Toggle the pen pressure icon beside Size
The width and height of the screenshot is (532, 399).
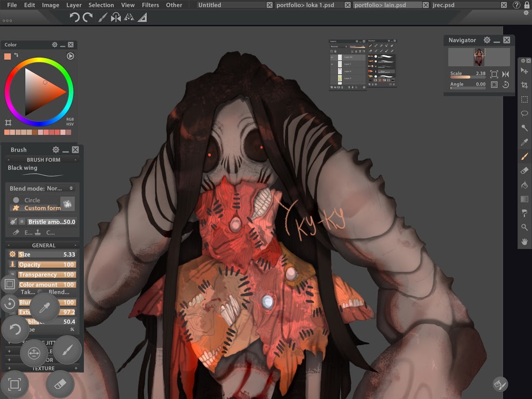[12, 254]
